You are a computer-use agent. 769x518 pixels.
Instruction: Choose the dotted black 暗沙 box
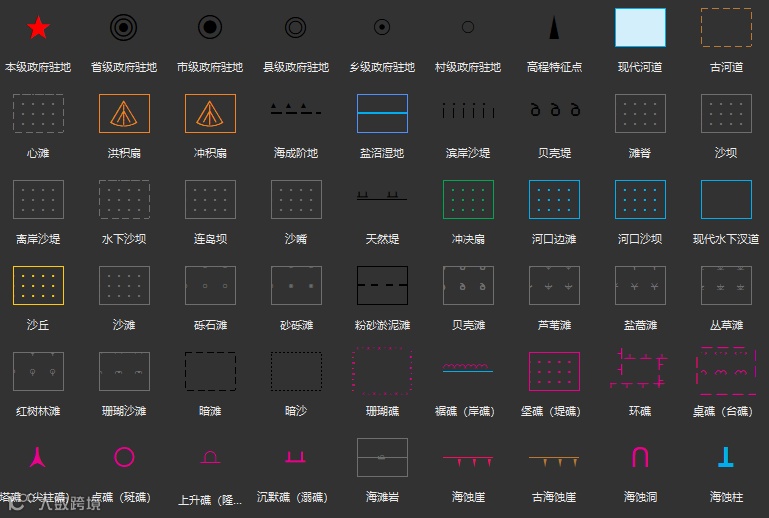296,371
